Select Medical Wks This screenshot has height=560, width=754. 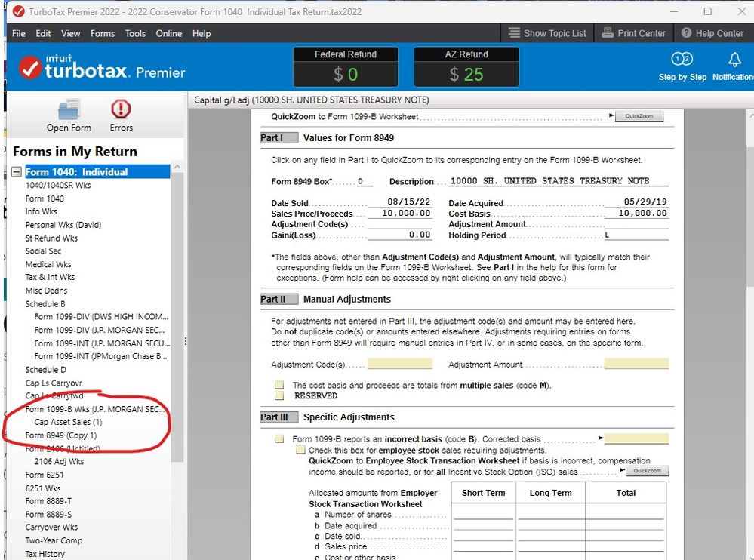(x=48, y=264)
